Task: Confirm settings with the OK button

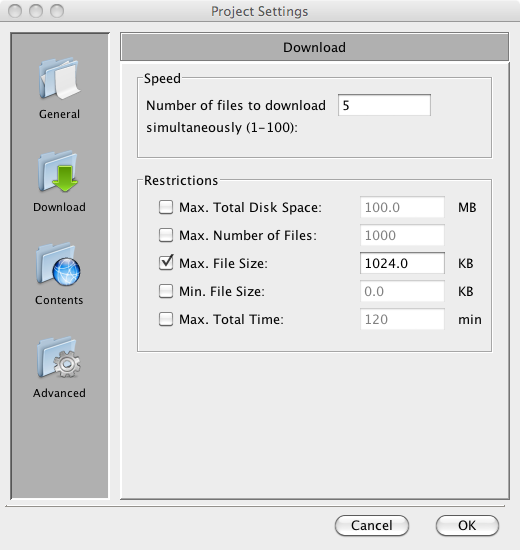Action: pos(467,525)
